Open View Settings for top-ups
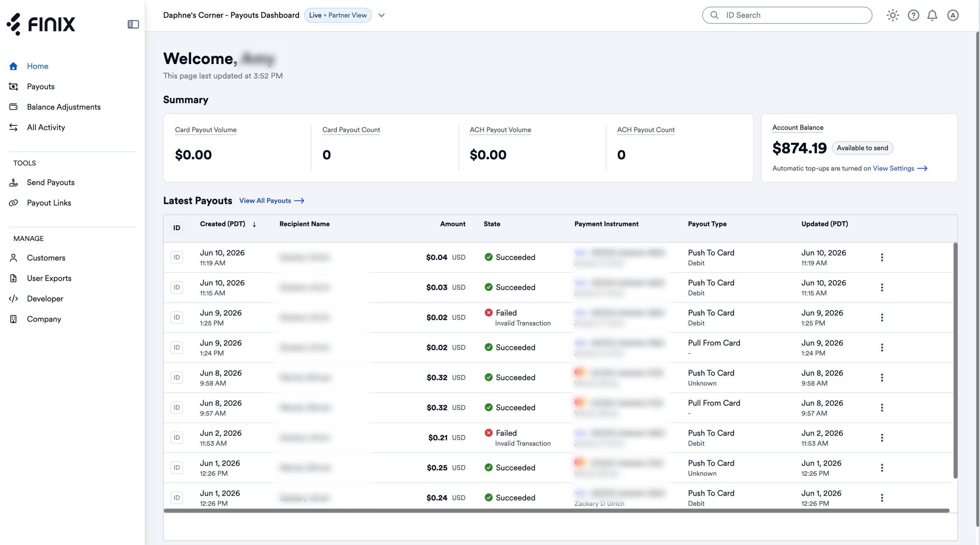Image resolution: width=980 pixels, height=545 pixels. click(900, 169)
